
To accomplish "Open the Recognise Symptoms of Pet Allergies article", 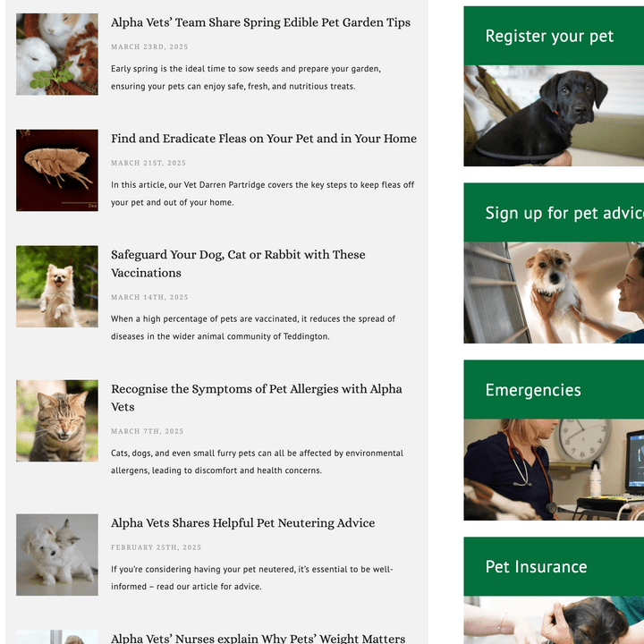I will coord(257,397).
